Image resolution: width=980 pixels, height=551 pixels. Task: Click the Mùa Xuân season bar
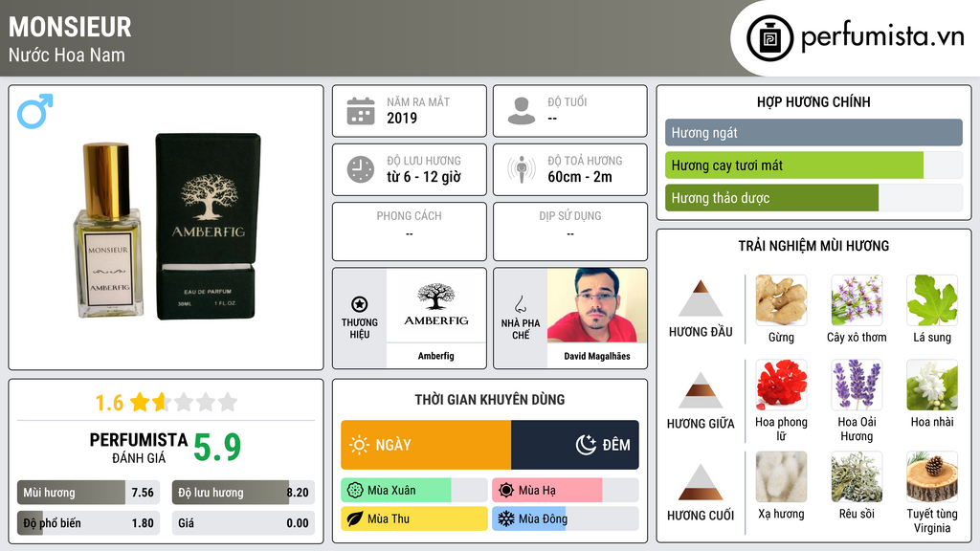tap(414, 491)
